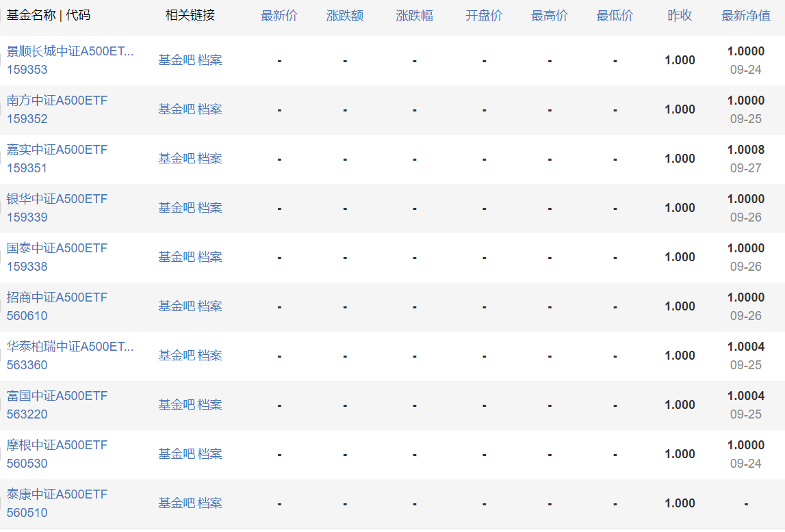The height and width of the screenshot is (532, 785).
Task: Open 基金吧 in the 泰康中证A500ETF row
Action: 177,503
